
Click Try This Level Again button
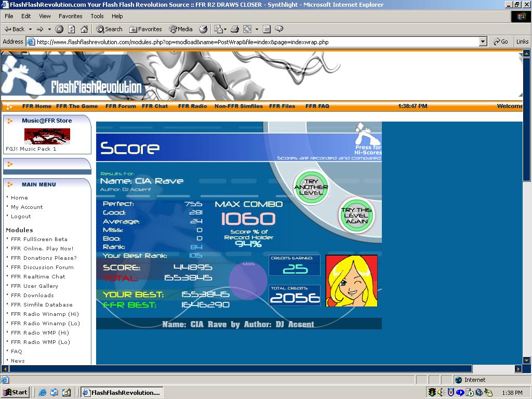pos(356,216)
